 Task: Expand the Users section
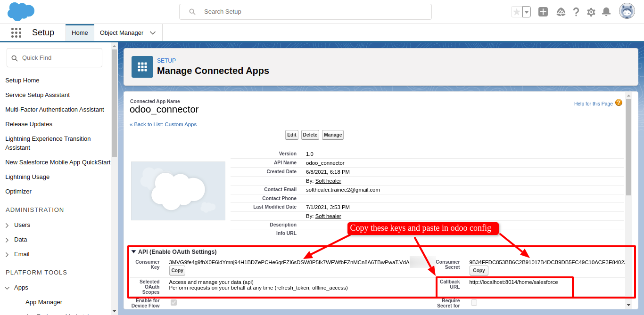[7, 225]
